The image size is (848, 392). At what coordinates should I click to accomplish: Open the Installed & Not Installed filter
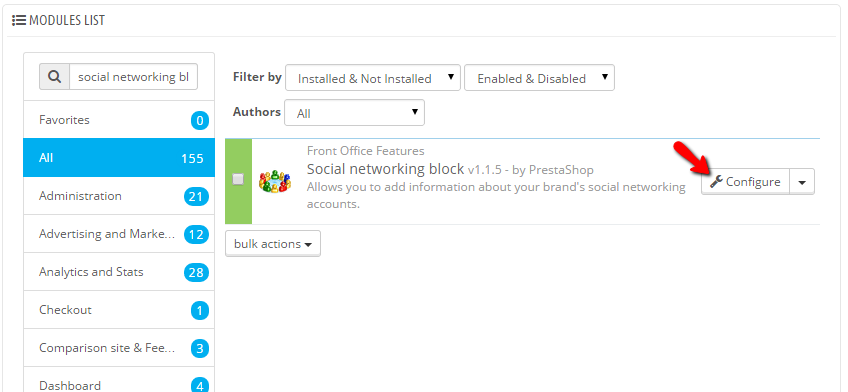(x=373, y=78)
